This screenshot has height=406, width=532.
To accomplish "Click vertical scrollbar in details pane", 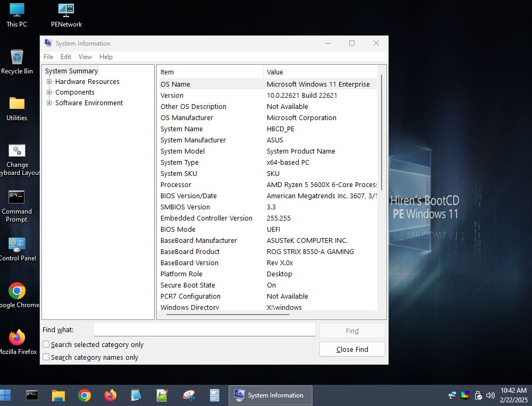I will [382, 132].
